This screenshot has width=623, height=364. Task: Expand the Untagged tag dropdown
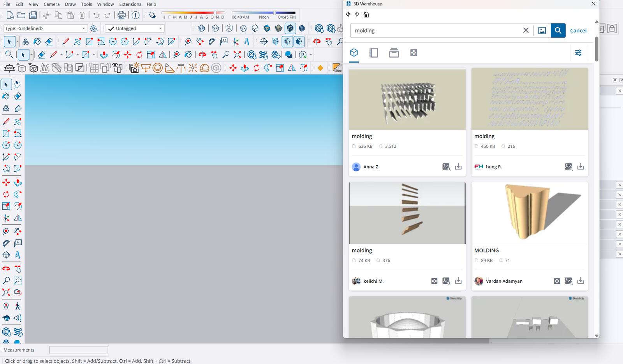pos(135,28)
